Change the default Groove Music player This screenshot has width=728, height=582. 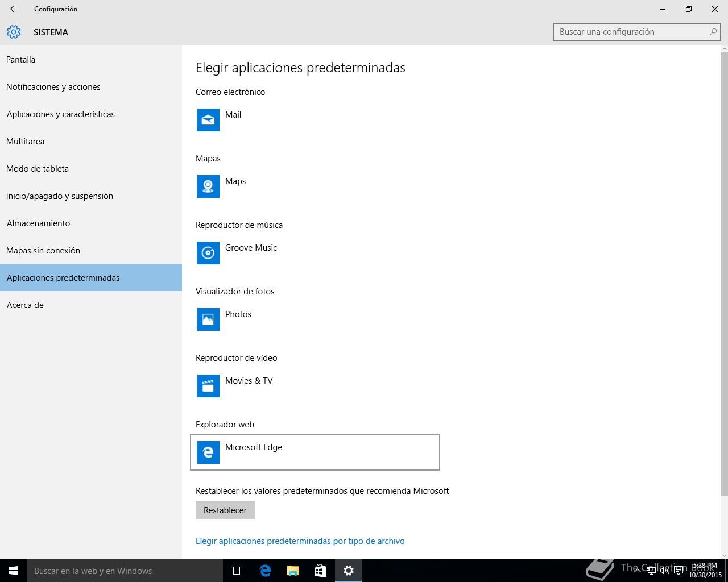(x=315, y=253)
